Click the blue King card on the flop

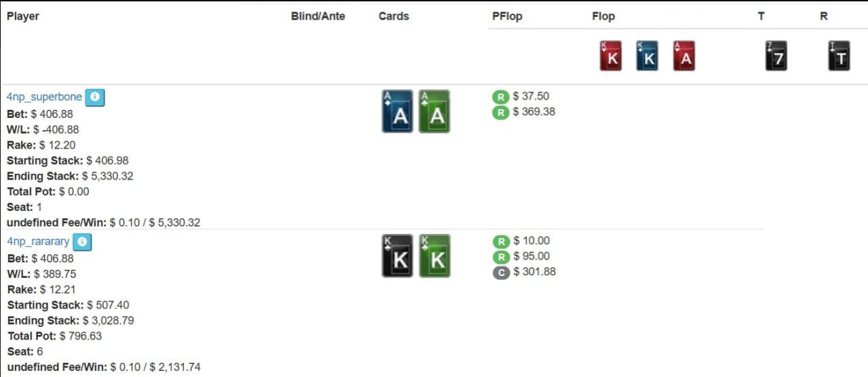tap(648, 56)
